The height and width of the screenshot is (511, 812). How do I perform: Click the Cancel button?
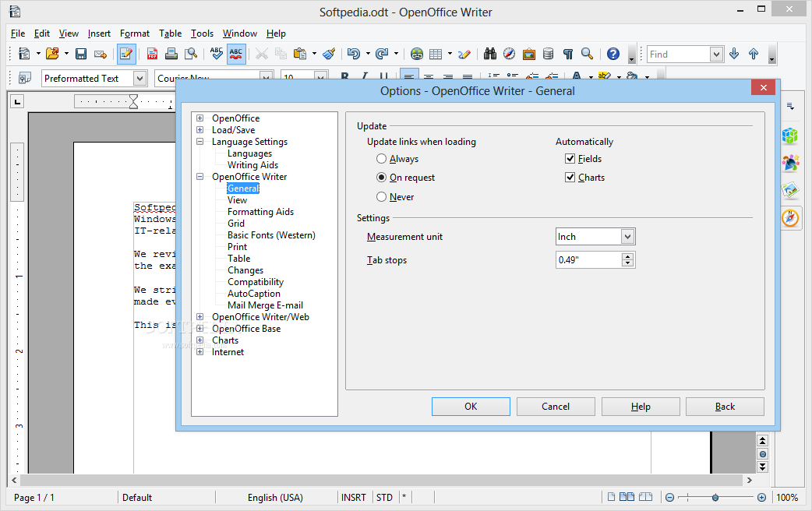[x=556, y=407]
